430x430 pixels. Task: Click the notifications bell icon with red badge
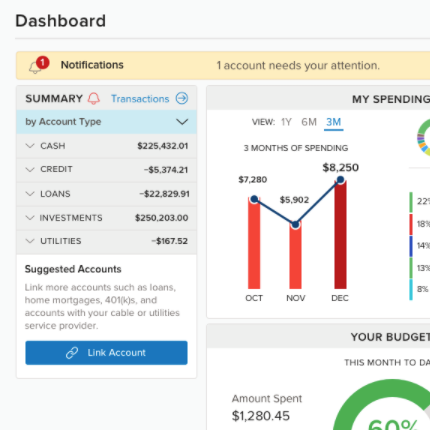click(x=39, y=65)
